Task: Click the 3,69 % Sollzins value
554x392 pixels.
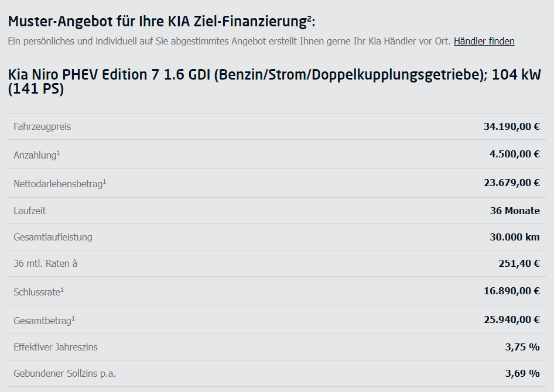Action: click(x=522, y=373)
